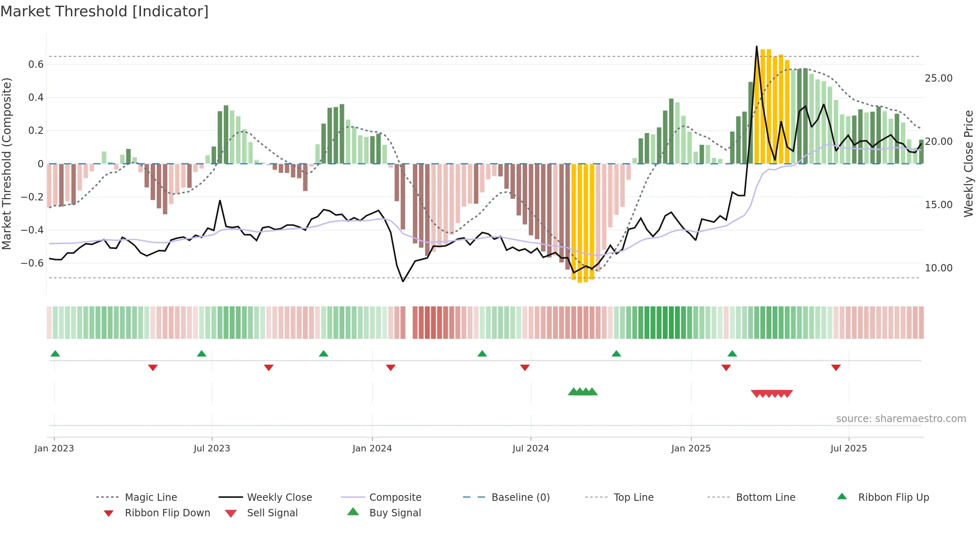Click the Jan 2024 axis label
This screenshot has height=551, width=980.
pyautogui.click(x=372, y=448)
